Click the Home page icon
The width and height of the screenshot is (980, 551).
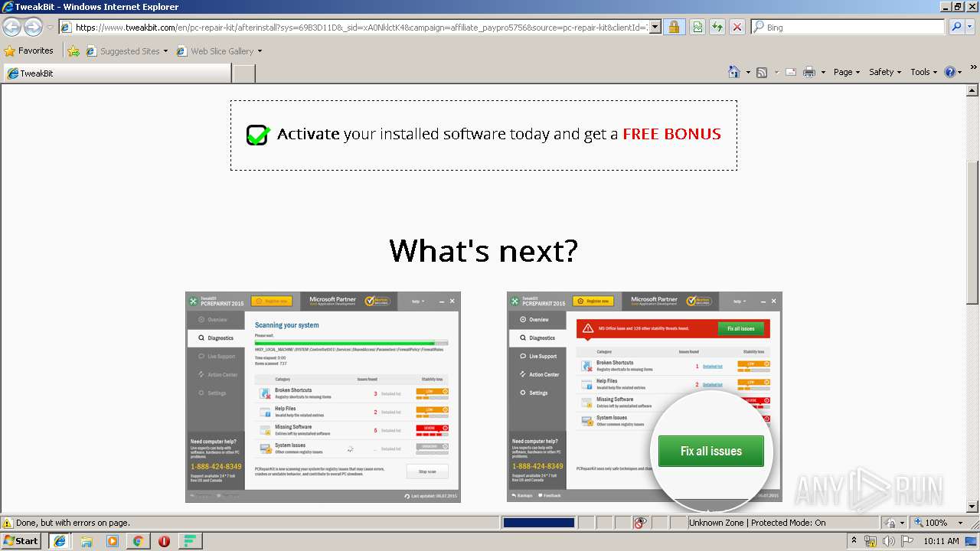click(733, 72)
